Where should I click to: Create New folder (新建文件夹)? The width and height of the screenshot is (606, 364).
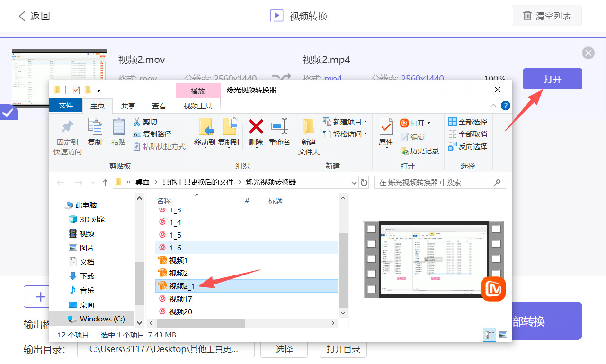pos(309,137)
